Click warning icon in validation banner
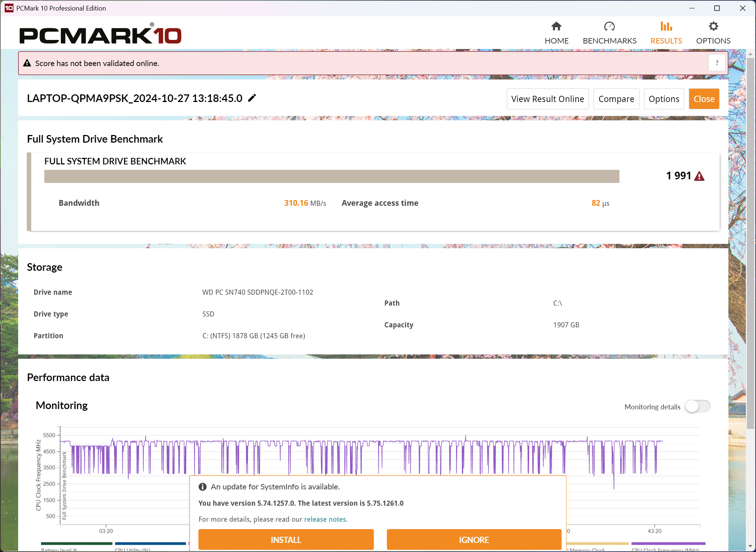The width and height of the screenshot is (756, 552). click(27, 63)
